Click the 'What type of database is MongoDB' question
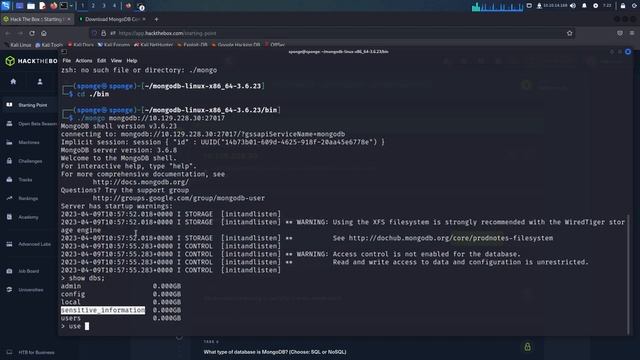This screenshot has height=360, width=640. point(275,352)
